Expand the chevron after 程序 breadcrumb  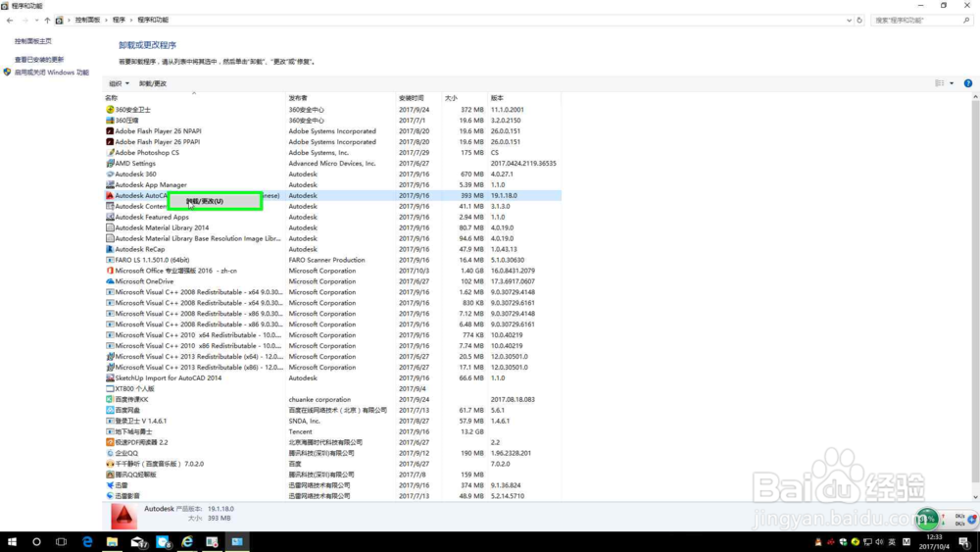130,20
